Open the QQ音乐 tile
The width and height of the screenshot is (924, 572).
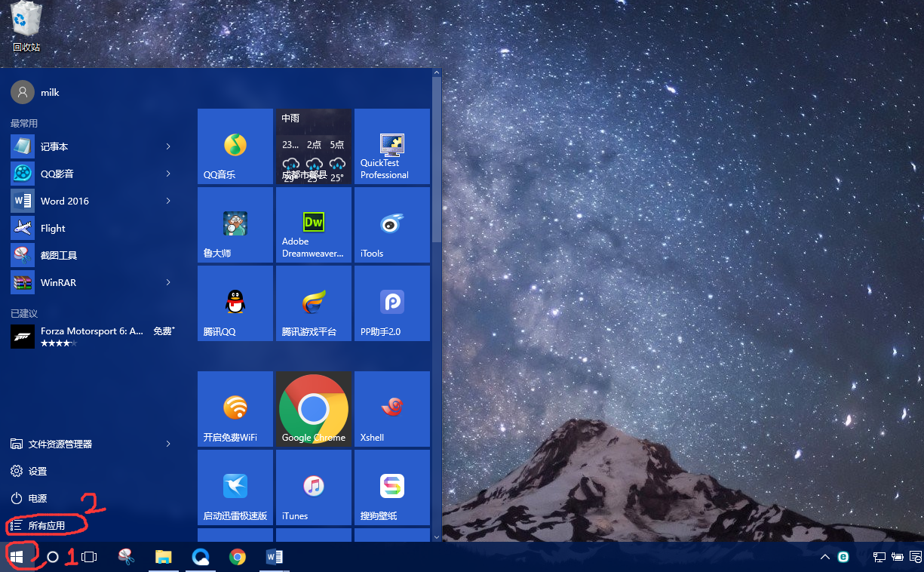tap(235, 146)
